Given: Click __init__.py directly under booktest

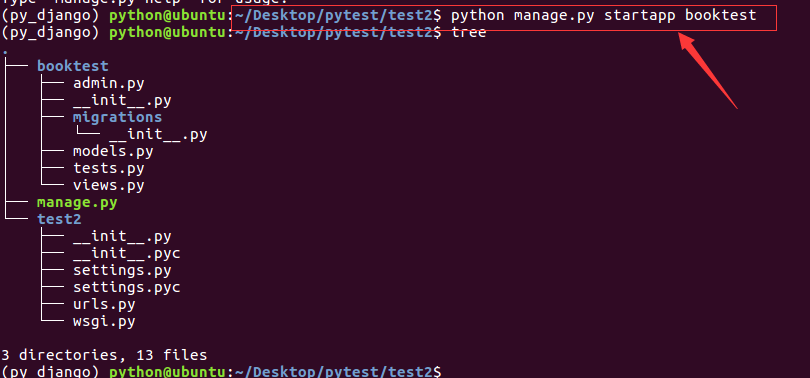Looking at the screenshot, I should (122, 100).
